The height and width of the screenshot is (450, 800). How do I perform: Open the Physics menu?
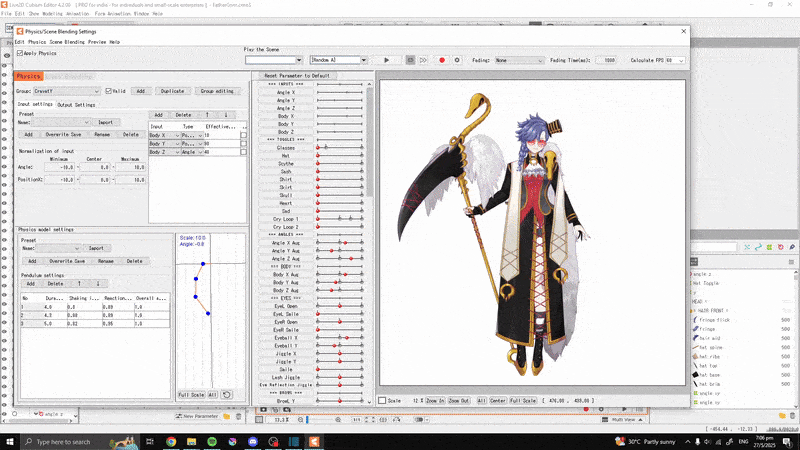(37, 42)
